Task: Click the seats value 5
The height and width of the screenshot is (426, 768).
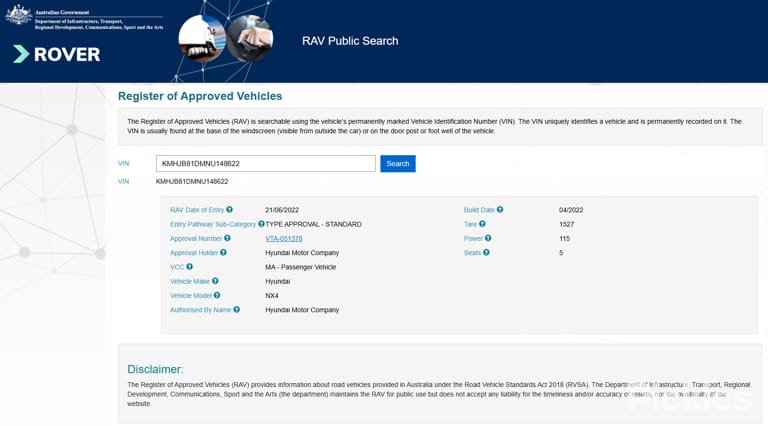Action: coord(561,253)
